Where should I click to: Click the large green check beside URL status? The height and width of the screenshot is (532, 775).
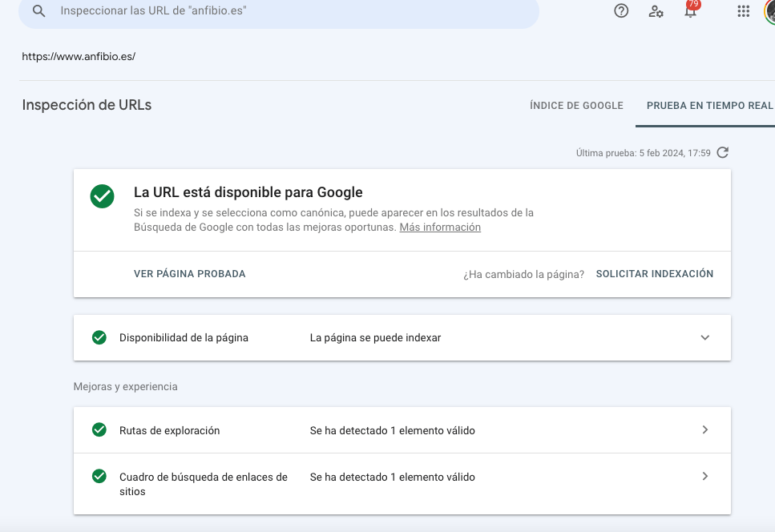(x=103, y=196)
